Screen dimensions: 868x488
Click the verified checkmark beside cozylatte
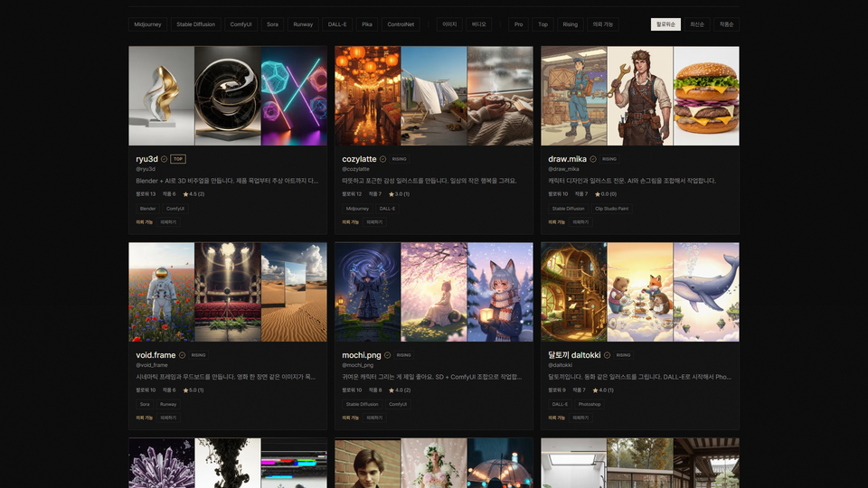383,159
